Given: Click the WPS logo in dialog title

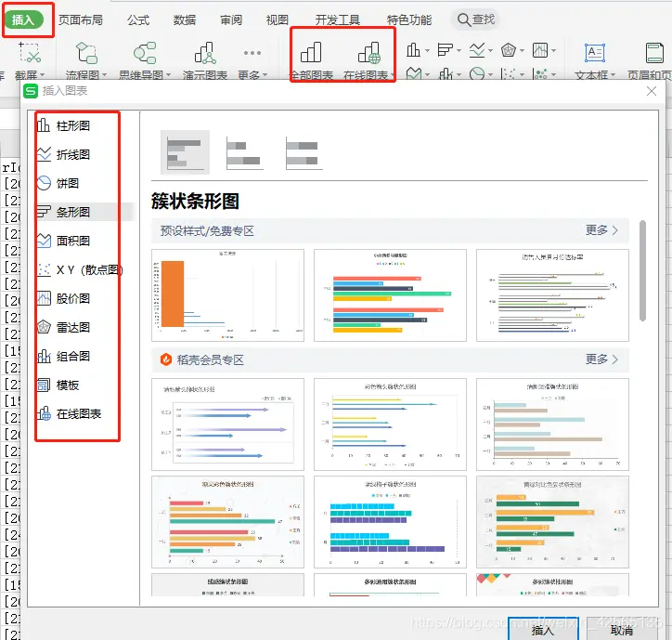Looking at the screenshot, I should point(31,91).
